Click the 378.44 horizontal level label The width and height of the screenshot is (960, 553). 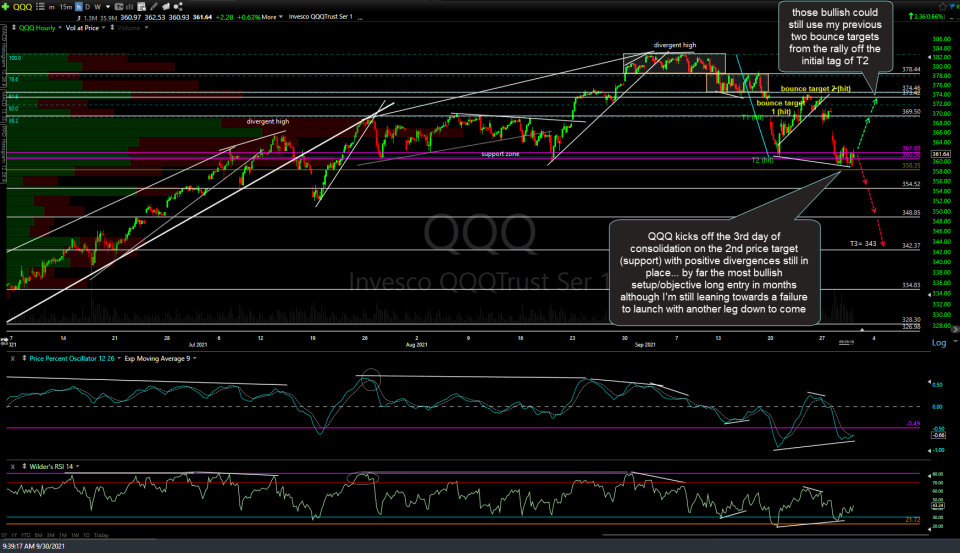pyautogui.click(x=911, y=70)
